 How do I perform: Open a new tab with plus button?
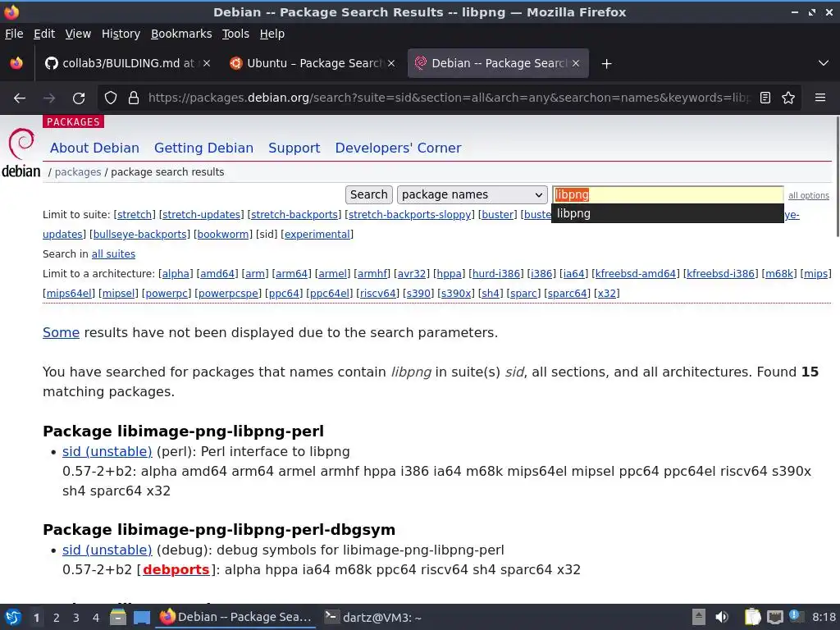606,64
